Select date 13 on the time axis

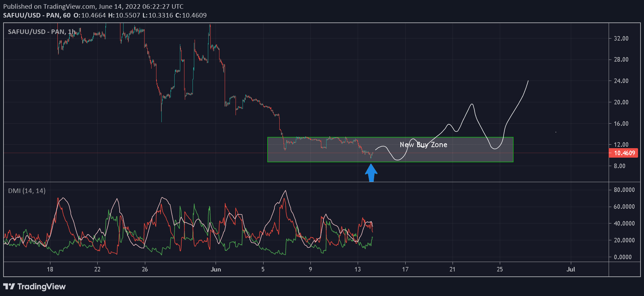click(357, 269)
